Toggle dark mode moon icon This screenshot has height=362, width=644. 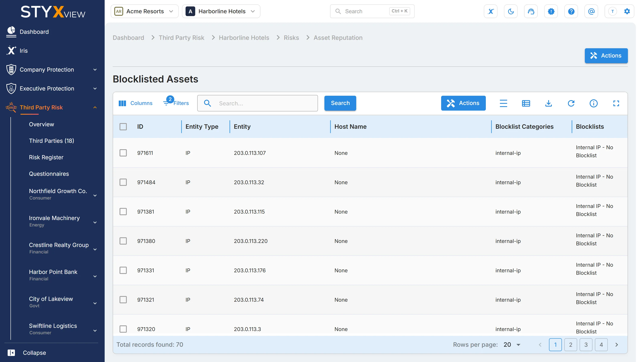tap(511, 11)
